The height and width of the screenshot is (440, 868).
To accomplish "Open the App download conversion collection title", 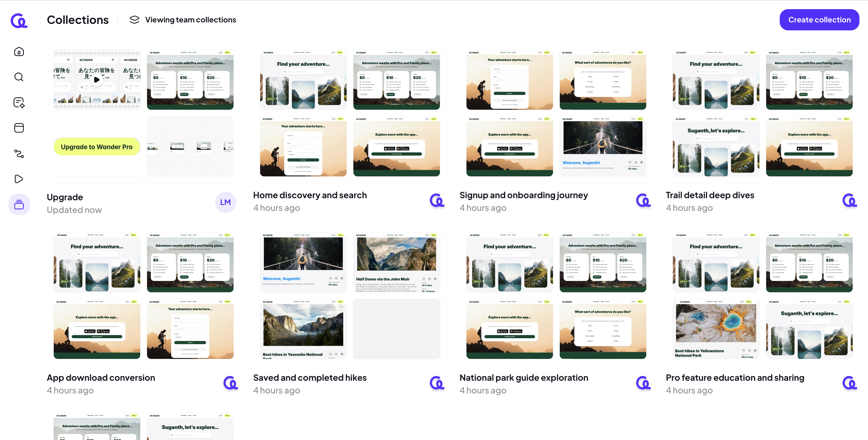I will tap(101, 378).
